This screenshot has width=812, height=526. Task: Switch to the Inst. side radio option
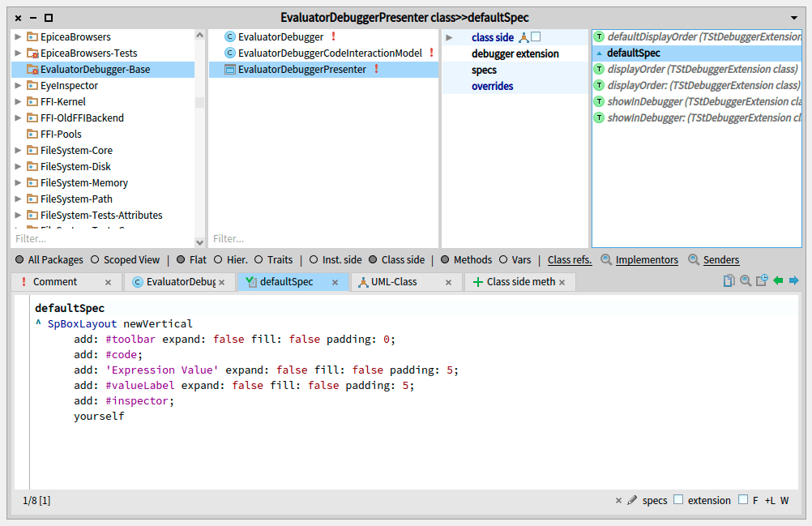[312, 260]
